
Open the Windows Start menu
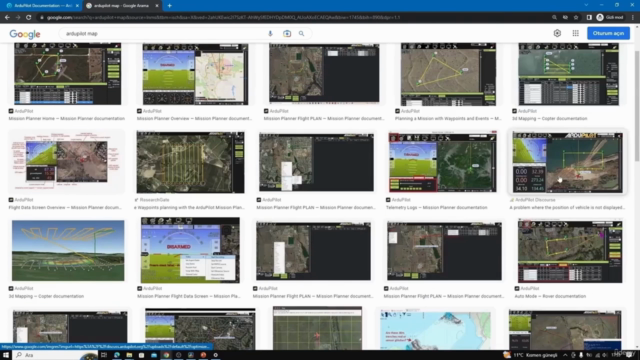(6, 355)
